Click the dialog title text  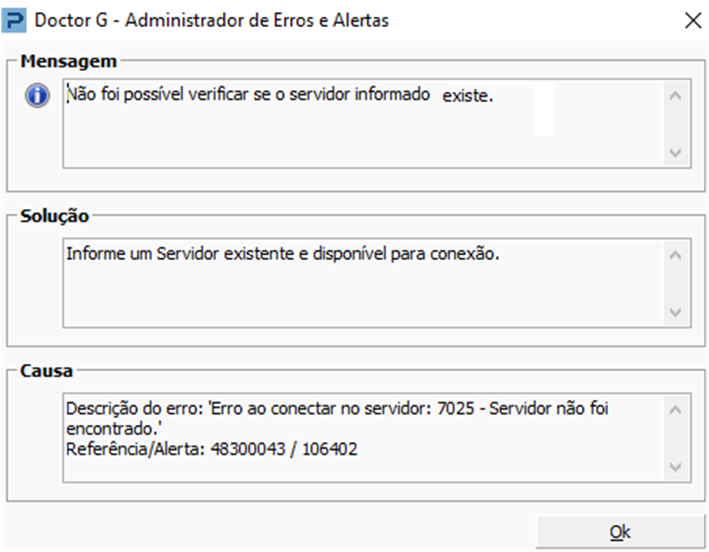(212, 21)
